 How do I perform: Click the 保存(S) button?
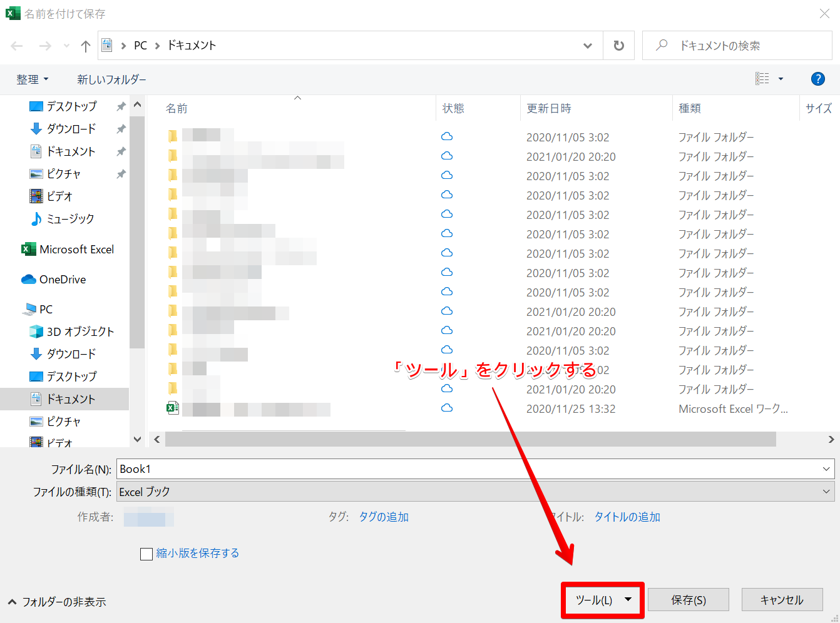click(689, 600)
